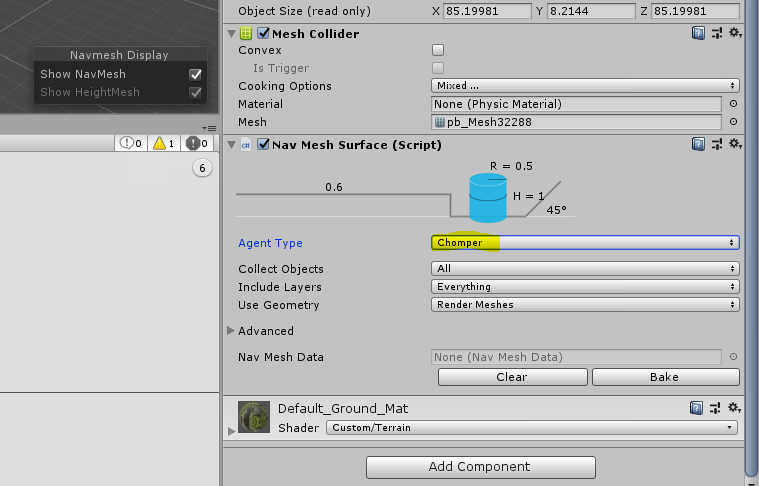Click the Collect Objects label
Viewport: 759px width, 486px height.
point(281,269)
